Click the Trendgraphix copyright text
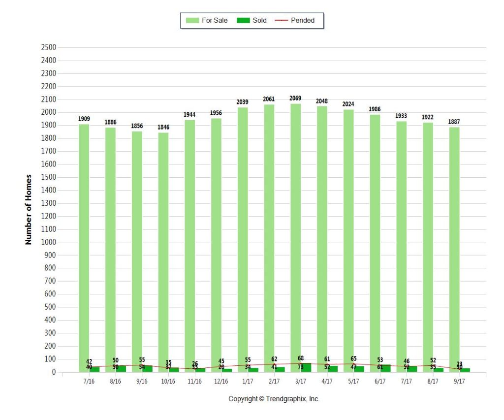This screenshot has width=504, height=420. [x=274, y=399]
